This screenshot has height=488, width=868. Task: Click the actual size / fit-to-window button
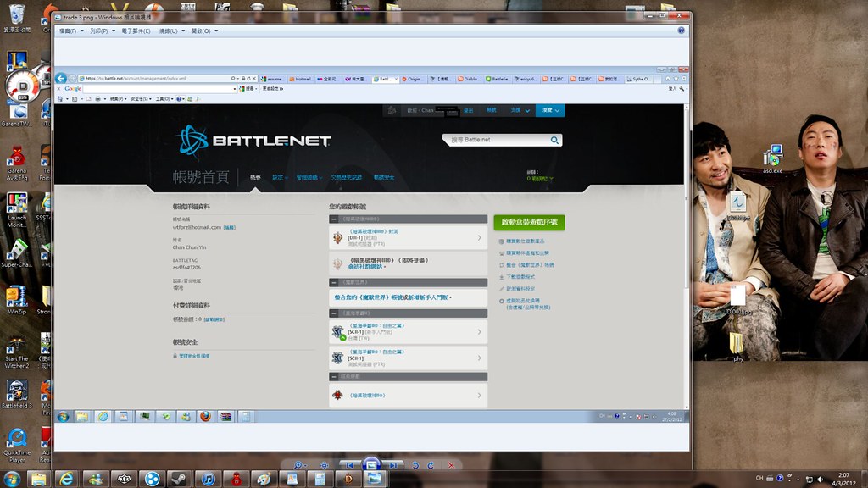tap(325, 465)
